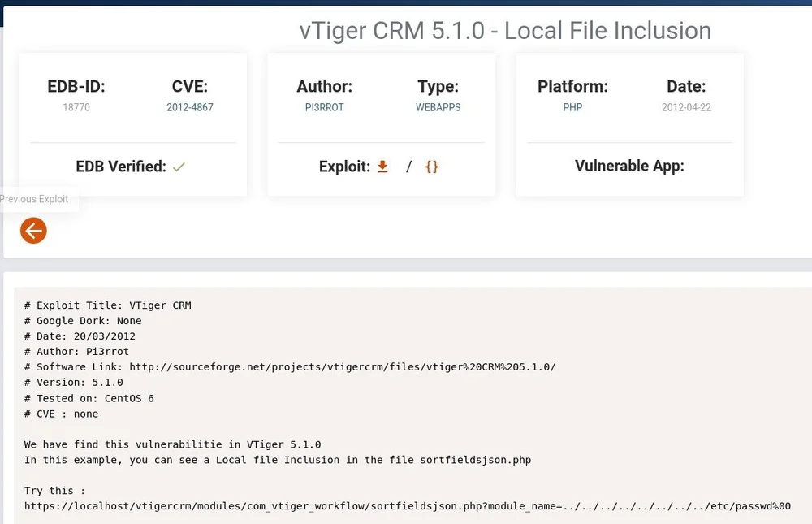Click the https://localhost/vtigercrm exploit URL line
Image resolution: width=812 pixels, height=524 pixels.
(x=408, y=506)
